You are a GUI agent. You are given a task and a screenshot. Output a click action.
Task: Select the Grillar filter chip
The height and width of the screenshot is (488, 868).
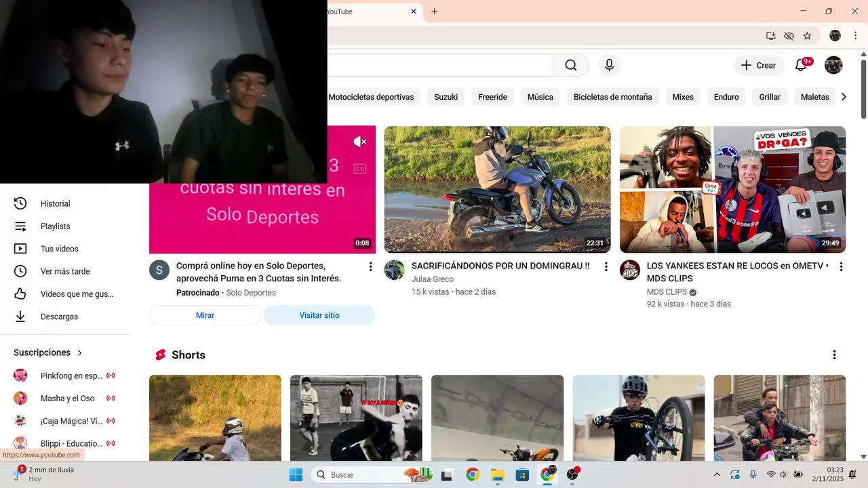tap(770, 97)
